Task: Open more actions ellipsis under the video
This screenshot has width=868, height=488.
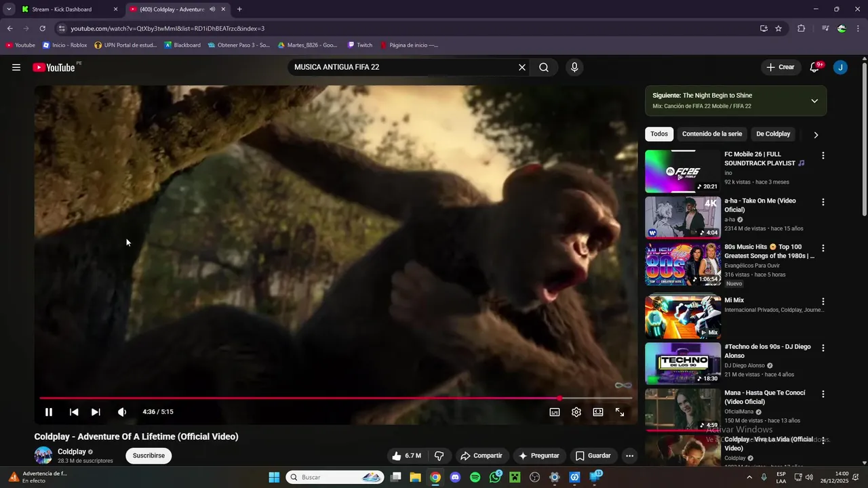Action: point(629,455)
